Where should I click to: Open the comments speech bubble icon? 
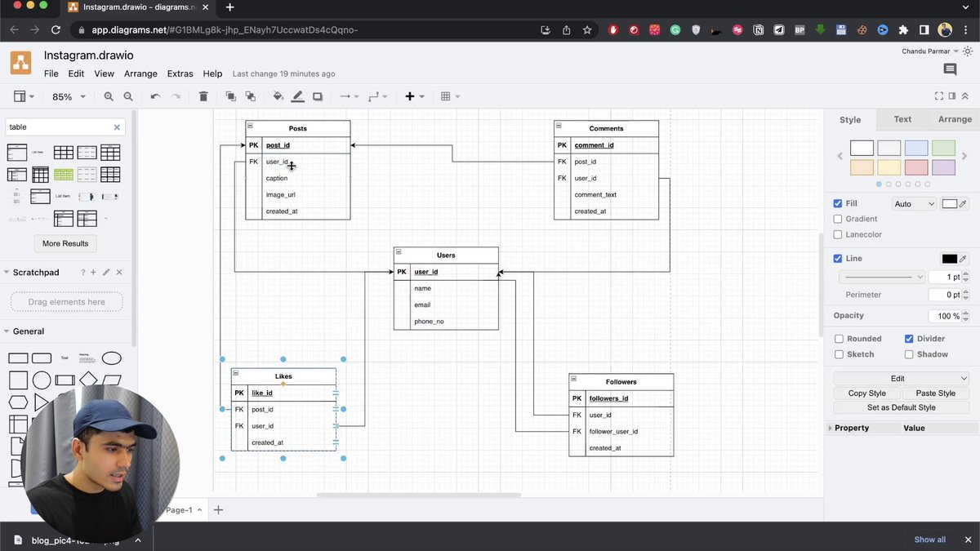pyautogui.click(x=950, y=70)
